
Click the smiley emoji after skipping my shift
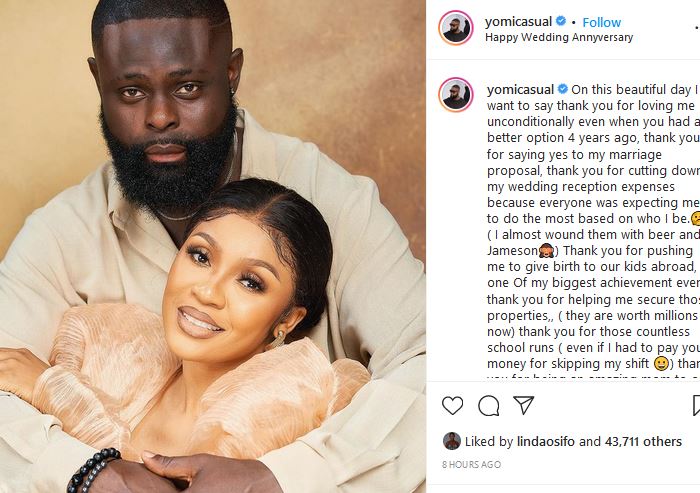click(661, 363)
